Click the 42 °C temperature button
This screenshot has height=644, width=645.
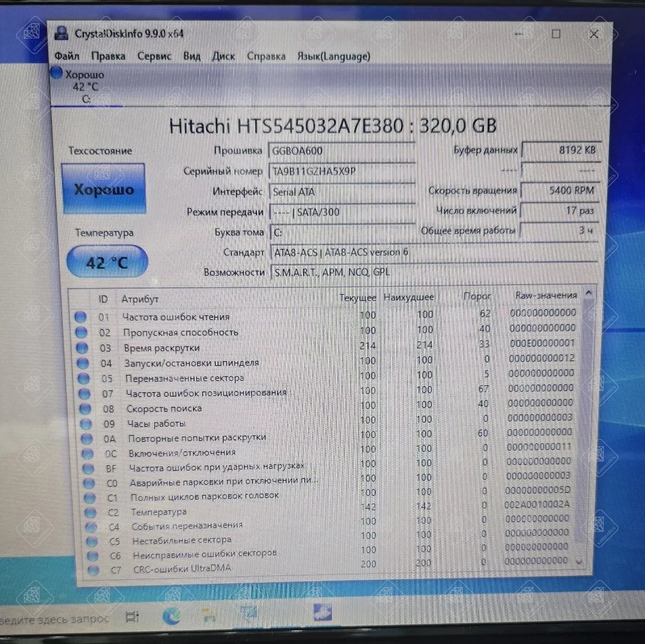[x=107, y=262]
